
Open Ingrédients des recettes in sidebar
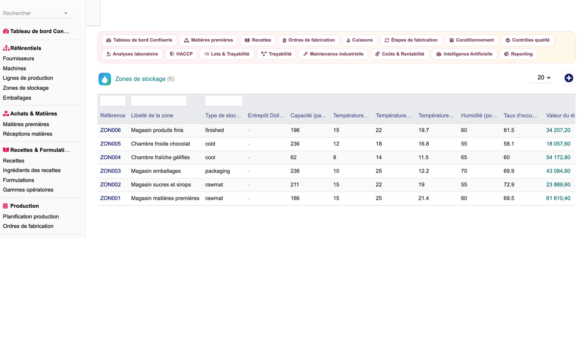click(x=32, y=170)
